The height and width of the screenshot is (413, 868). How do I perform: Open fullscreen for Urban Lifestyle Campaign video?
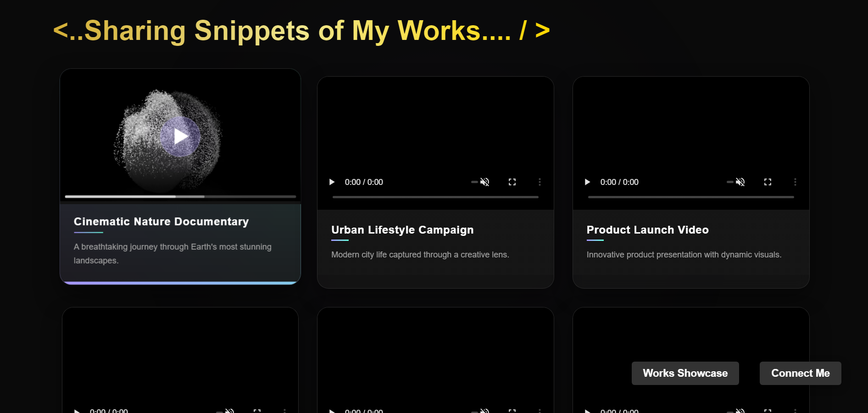(512, 182)
